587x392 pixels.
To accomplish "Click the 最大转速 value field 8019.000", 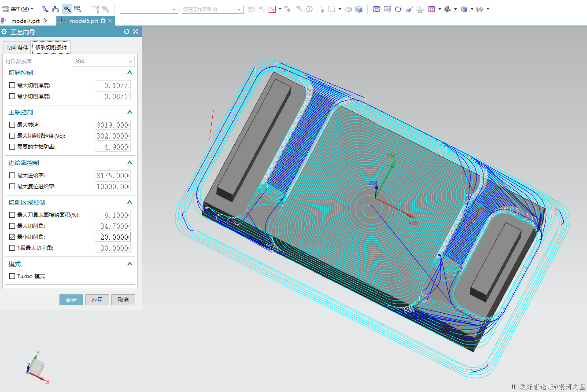I will coord(113,125).
